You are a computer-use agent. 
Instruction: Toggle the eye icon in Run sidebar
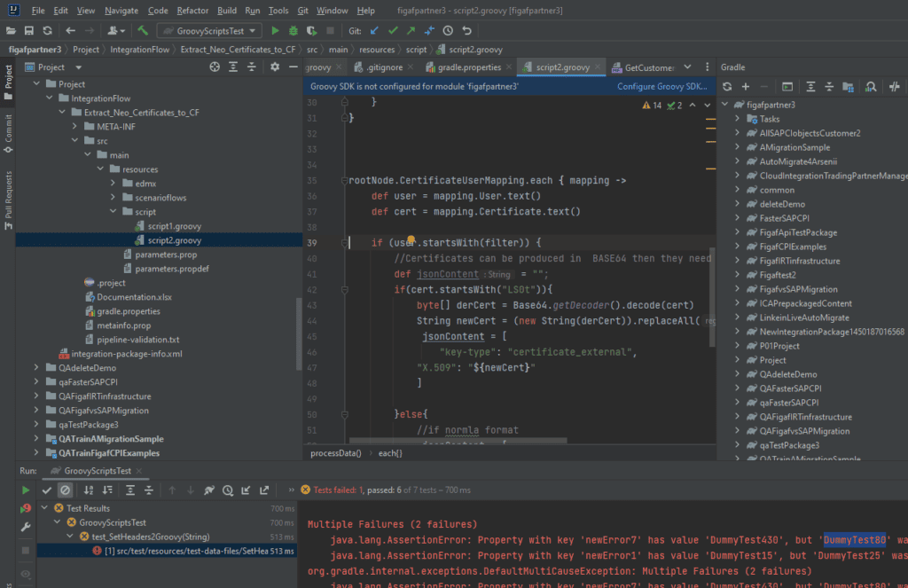[26, 574]
